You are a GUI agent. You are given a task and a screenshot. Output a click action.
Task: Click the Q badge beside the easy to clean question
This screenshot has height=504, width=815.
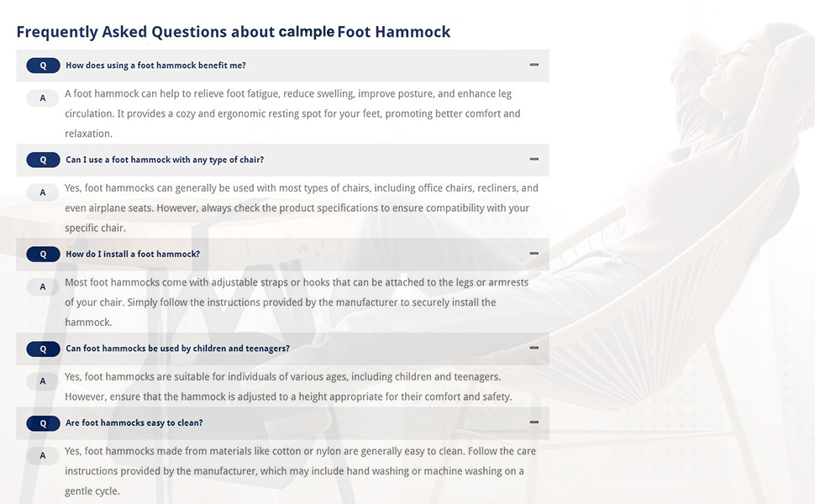point(43,423)
